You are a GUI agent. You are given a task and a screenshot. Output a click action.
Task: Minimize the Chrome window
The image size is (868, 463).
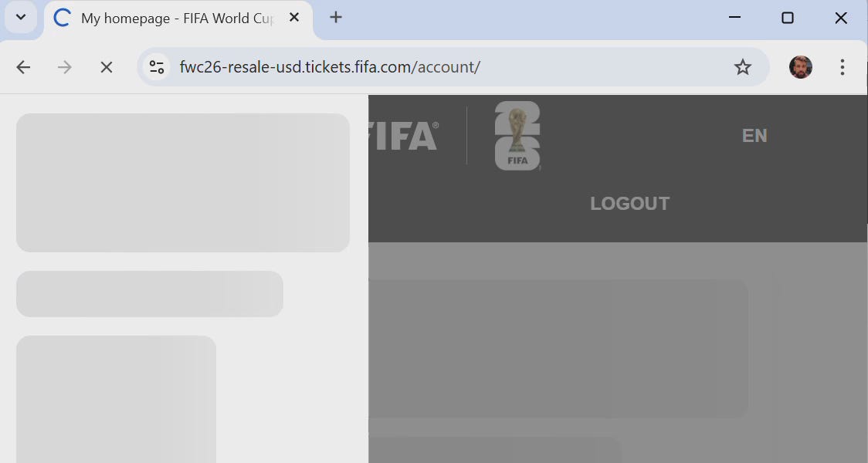tap(734, 18)
